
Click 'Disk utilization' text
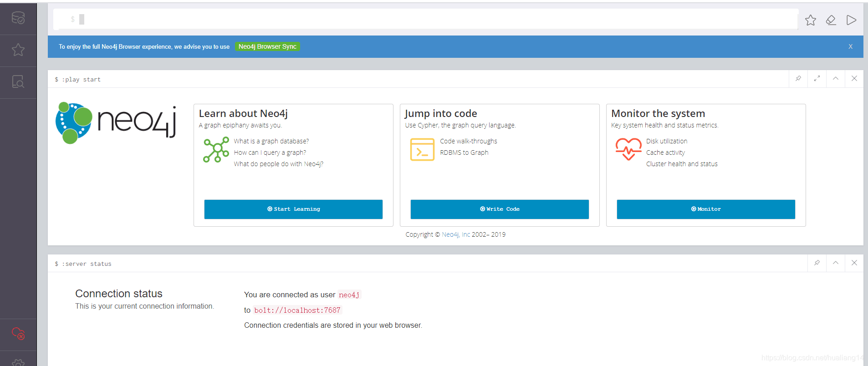667,141
